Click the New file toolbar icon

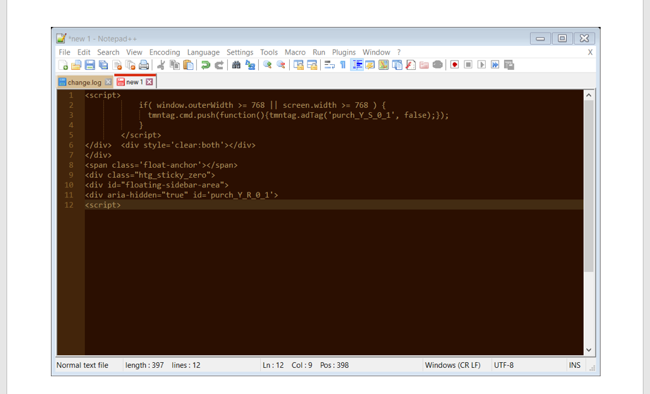point(63,65)
